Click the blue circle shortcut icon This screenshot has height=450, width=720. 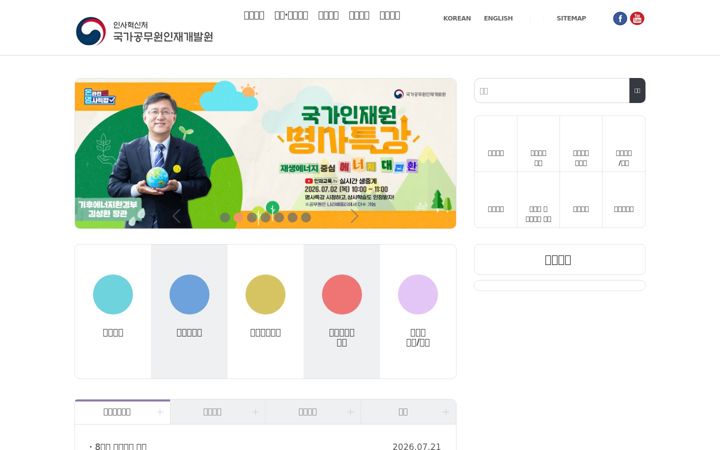point(189,294)
